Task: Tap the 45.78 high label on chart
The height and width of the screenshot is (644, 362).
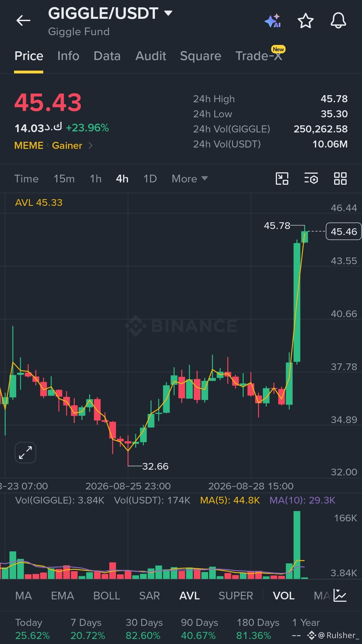Action: (x=277, y=226)
